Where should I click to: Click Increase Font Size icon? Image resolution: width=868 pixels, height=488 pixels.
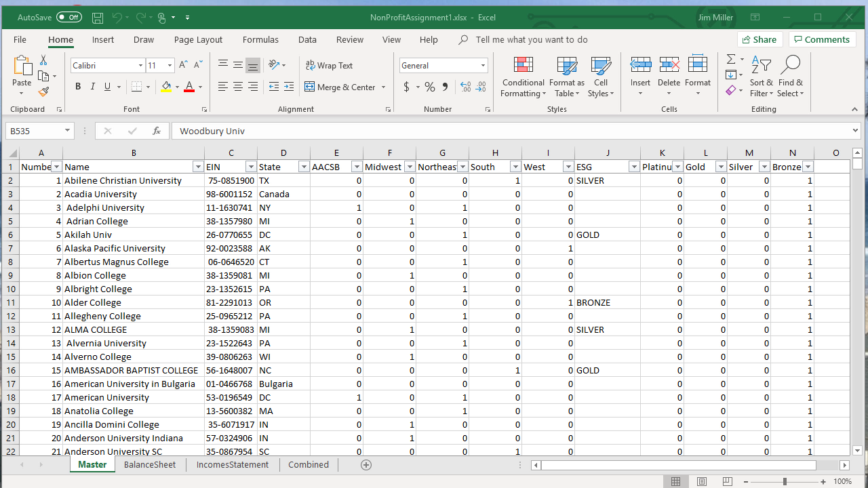(184, 65)
